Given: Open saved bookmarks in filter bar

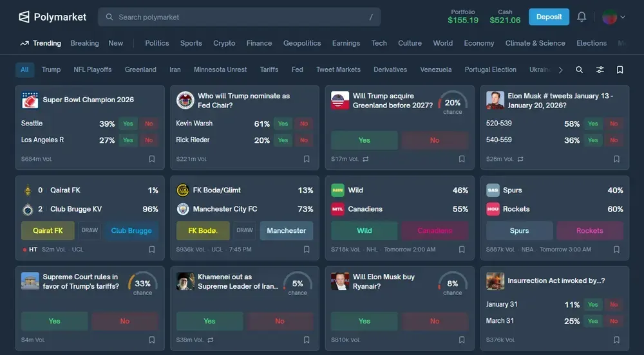Looking at the screenshot, I should 620,69.
